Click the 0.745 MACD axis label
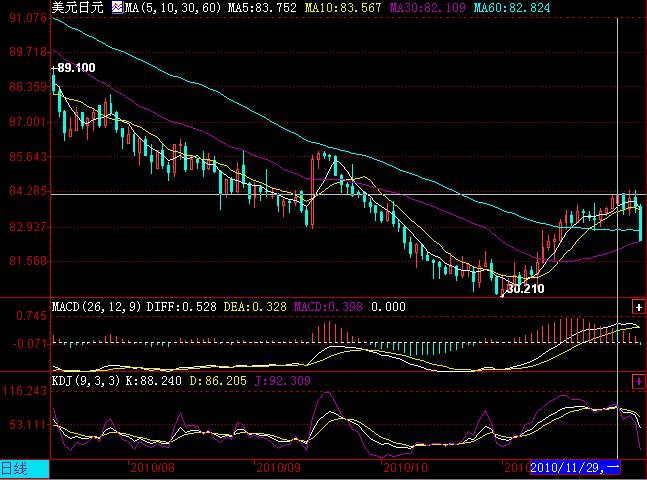This screenshot has height=480, width=647. point(31,316)
